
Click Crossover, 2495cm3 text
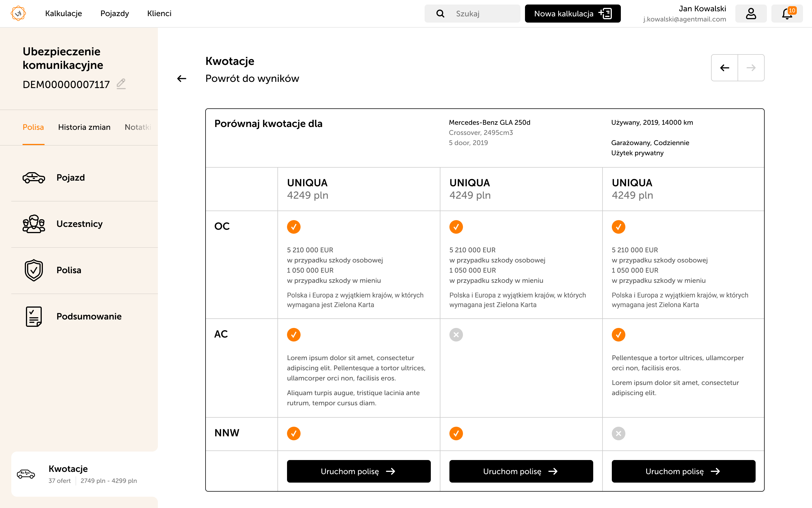coord(481,132)
